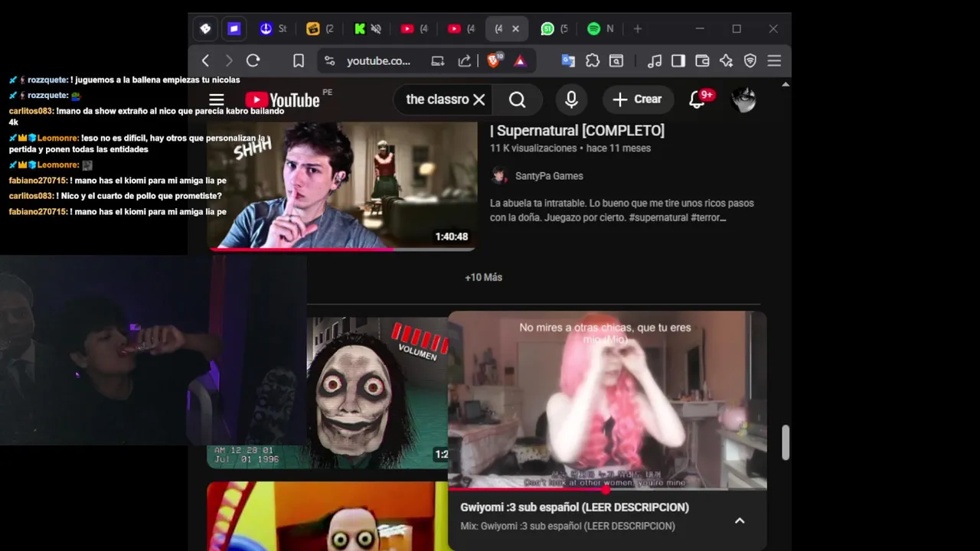Bookmark this page with the bookmark icon

299,61
